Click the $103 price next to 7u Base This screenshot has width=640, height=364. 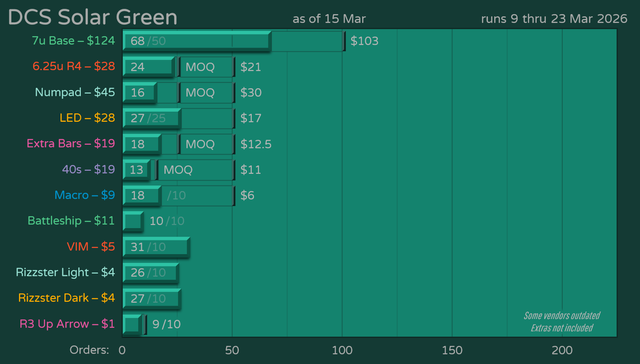[x=364, y=41]
